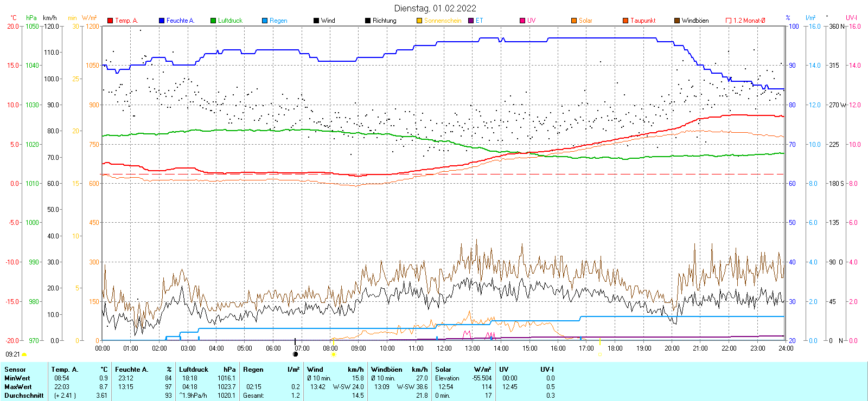Click the pink UV legend square
This screenshot has height=401, width=868.
click(522, 21)
